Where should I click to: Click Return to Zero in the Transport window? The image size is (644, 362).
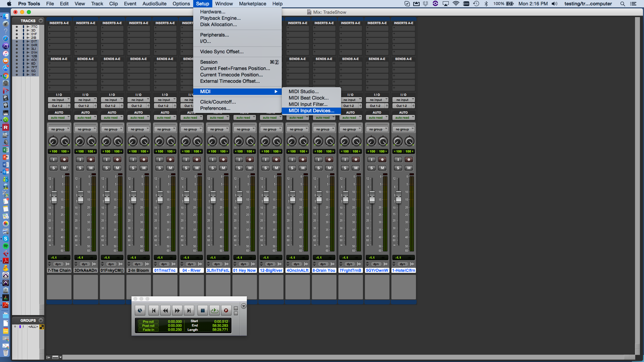154,310
